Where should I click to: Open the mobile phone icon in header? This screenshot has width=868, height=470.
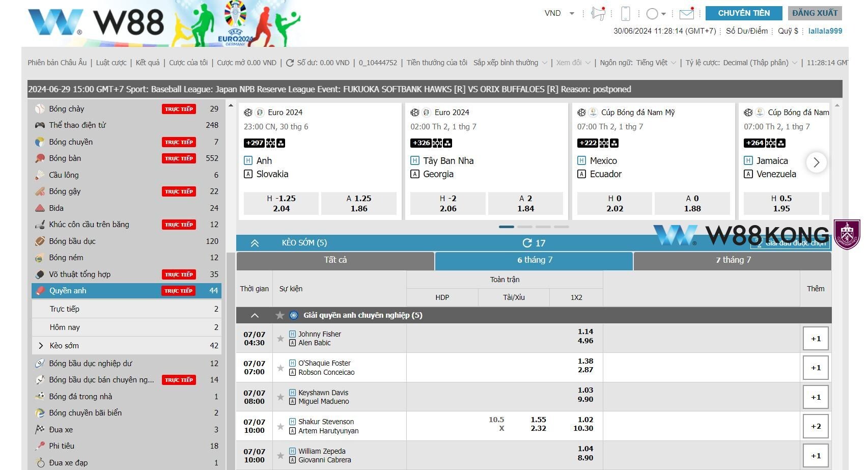(x=626, y=14)
